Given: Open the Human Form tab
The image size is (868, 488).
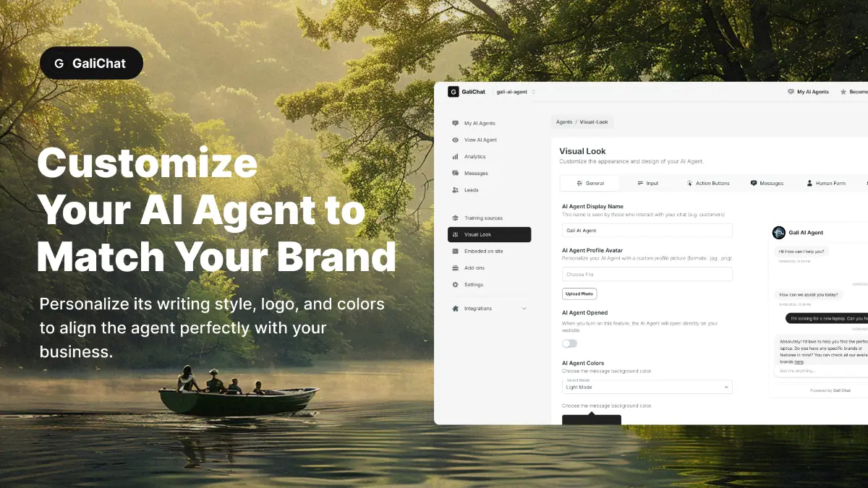Looking at the screenshot, I should tap(825, 184).
